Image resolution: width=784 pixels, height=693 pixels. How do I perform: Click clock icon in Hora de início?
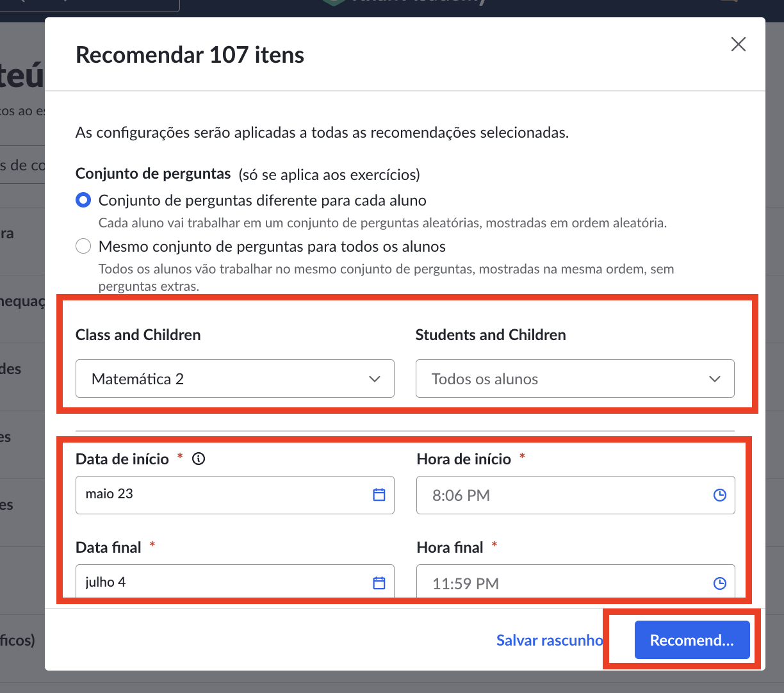coord(720,495)
